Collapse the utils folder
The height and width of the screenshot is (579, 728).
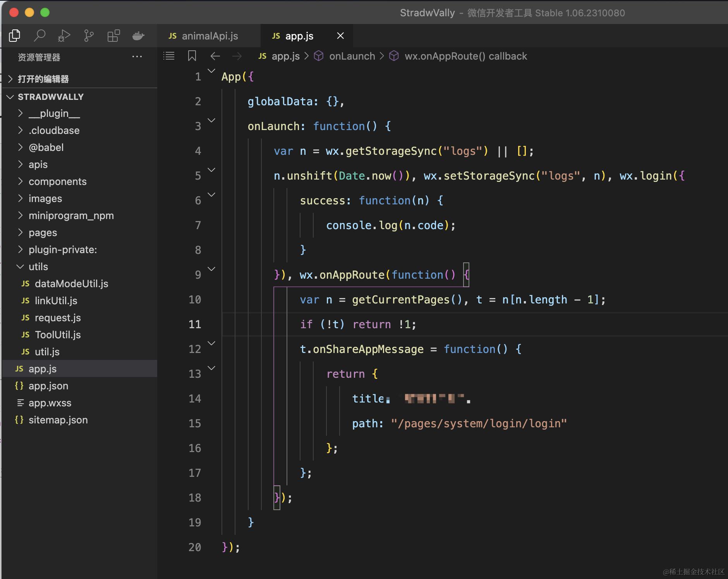[x=38, y=267]
